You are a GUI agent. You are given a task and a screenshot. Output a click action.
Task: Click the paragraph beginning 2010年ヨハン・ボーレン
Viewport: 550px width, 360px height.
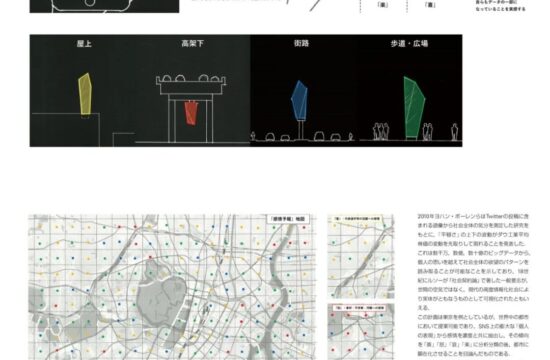(x=473, y=262)
